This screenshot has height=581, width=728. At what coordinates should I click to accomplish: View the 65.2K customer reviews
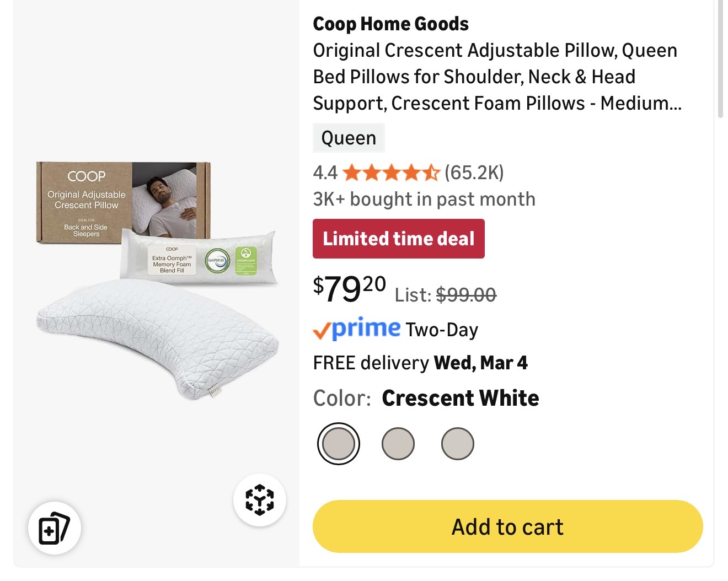(x=474, y=173)
